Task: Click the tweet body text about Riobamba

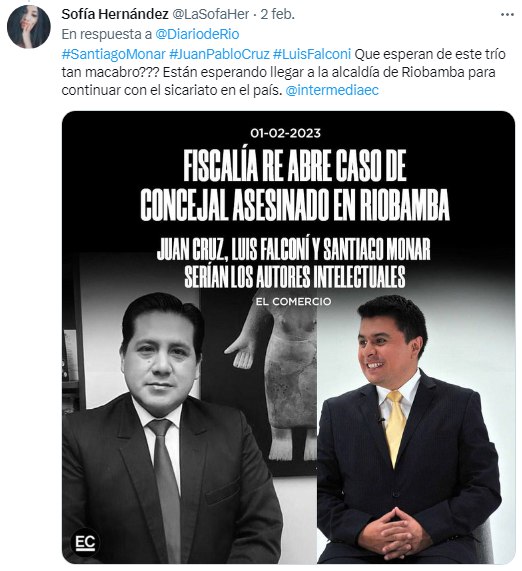Action: pos(283,72)
